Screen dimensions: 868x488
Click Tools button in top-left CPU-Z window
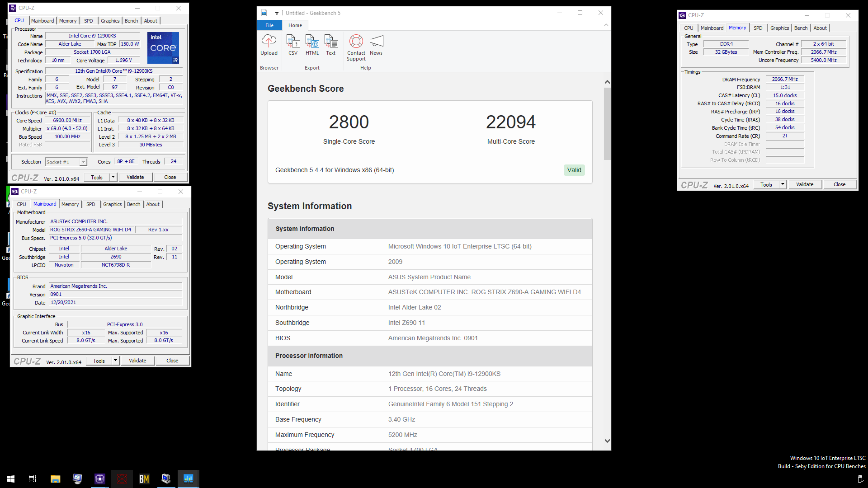click(97, 177)
